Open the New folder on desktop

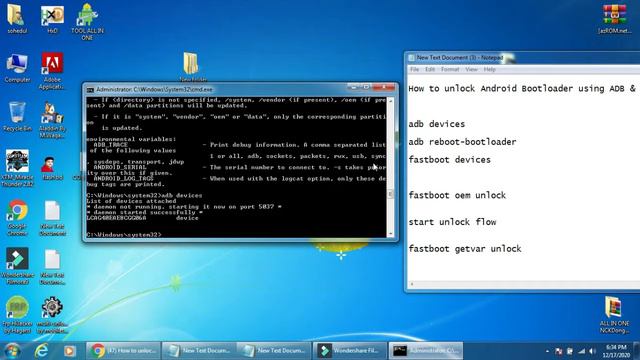192,67
